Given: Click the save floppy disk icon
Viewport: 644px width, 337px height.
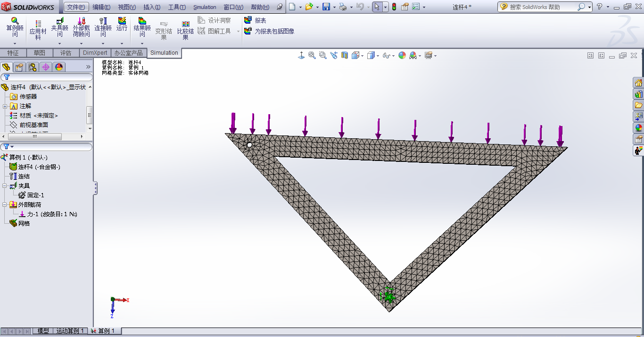Looking at the screenshot, I should point(326,7).
